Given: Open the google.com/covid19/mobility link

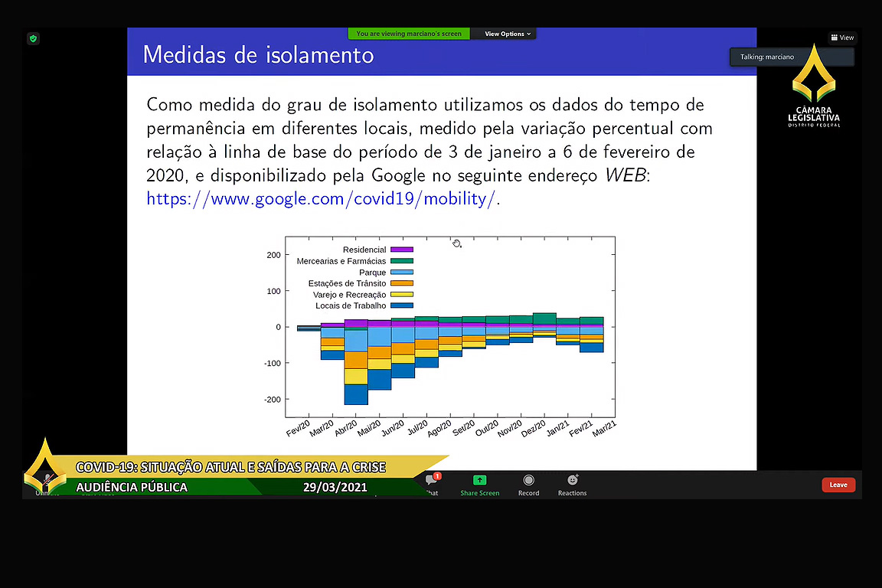Looking at the screenshot, I should [322, 199].
